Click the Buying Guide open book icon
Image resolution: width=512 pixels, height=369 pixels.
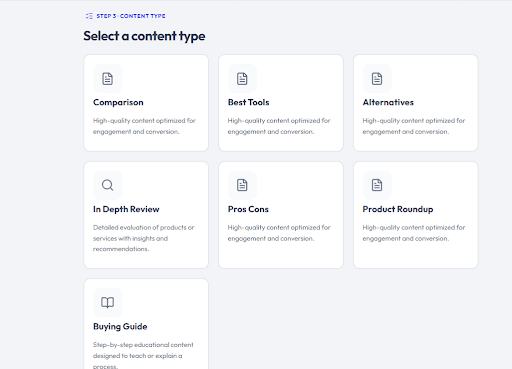[x=107, y=302]
